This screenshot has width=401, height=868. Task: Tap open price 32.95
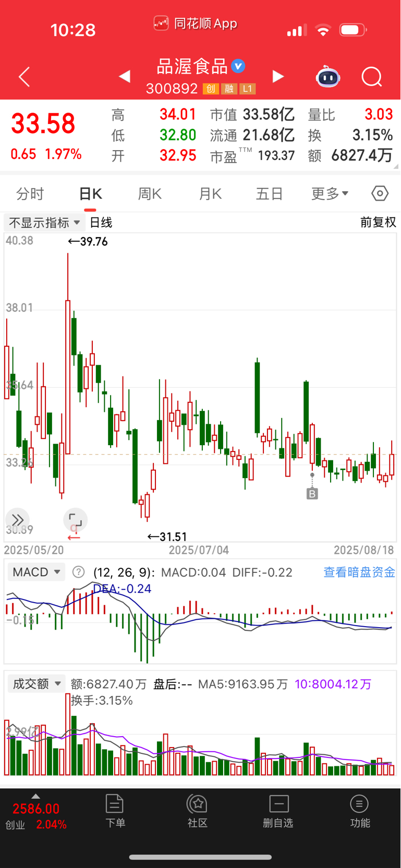178,155
